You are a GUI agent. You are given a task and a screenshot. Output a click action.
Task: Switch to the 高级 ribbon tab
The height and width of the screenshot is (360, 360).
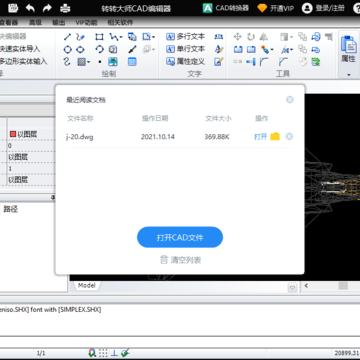click(x=35, y=22)
